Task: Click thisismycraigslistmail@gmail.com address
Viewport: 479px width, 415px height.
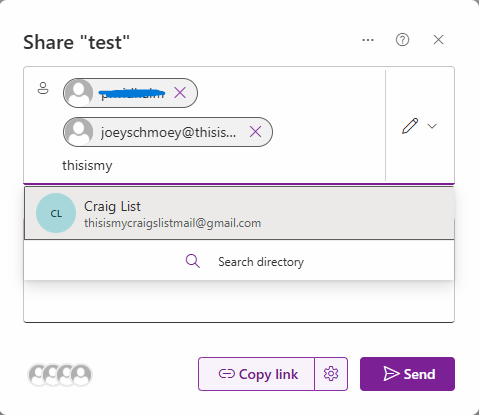Action: pos(172,223)
